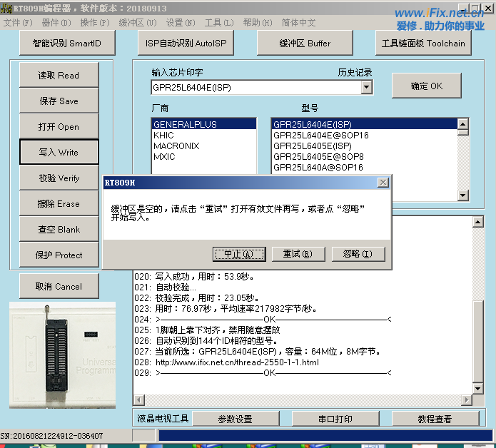
Task: Select model GPR25L6404E@SOP16
Action: click(365, 135)
